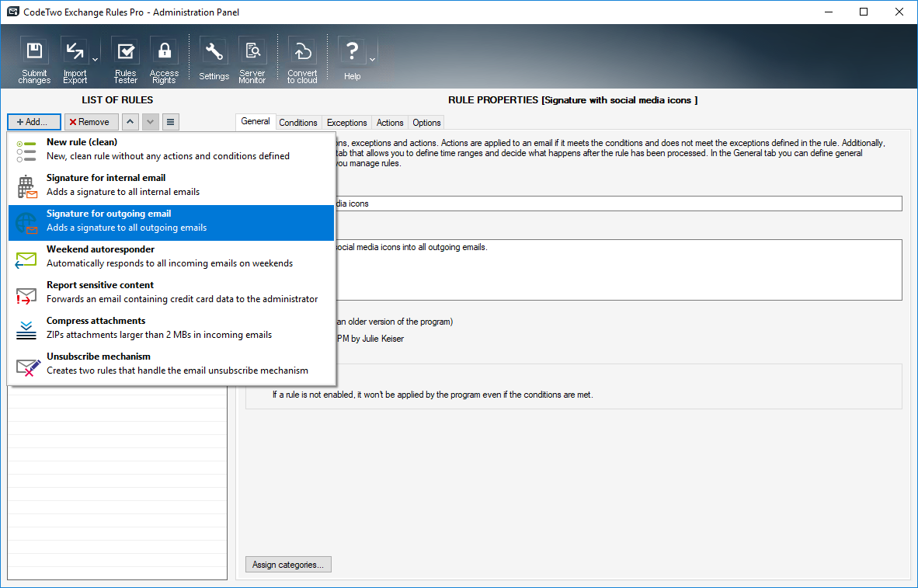
Task: Open the Options tab
Action: (426, 123)
